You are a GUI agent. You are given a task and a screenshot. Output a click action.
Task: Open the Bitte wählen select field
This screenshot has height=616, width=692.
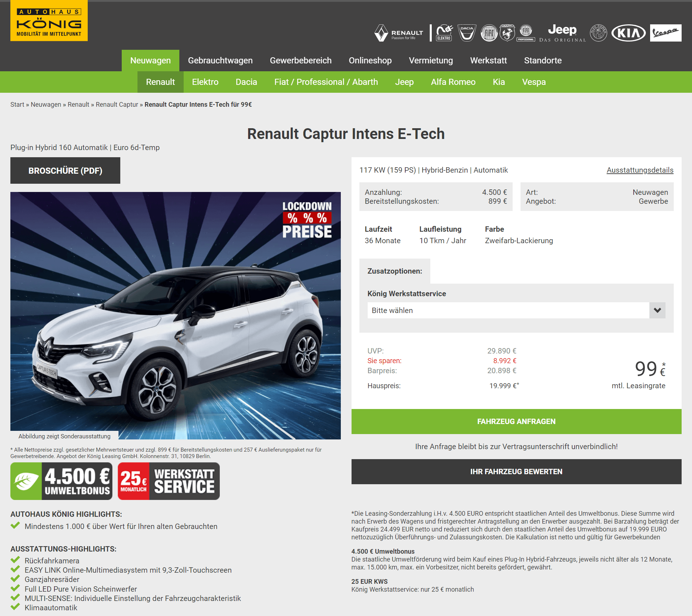(516, 310)
